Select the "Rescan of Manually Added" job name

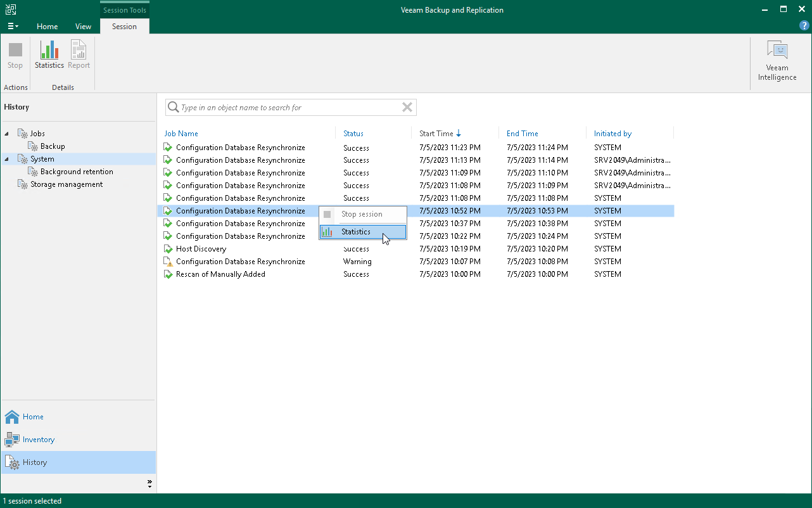coord(220,274)
